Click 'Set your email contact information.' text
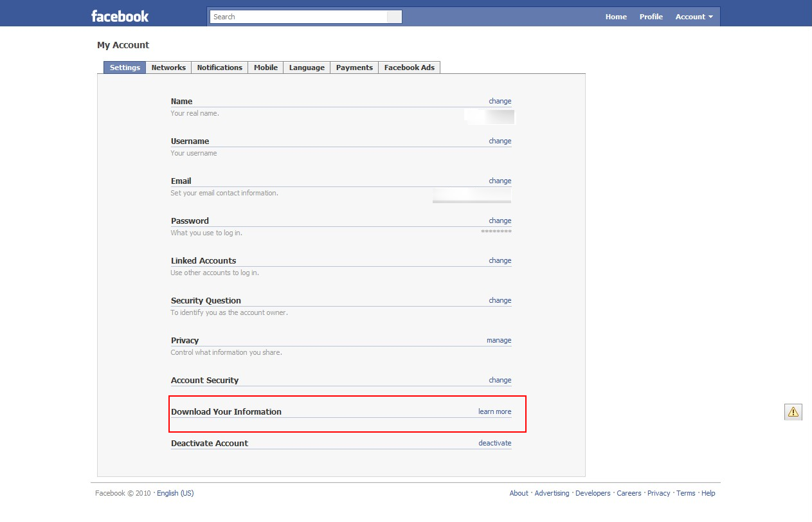 pyautogui.click(x=224, y=193)
